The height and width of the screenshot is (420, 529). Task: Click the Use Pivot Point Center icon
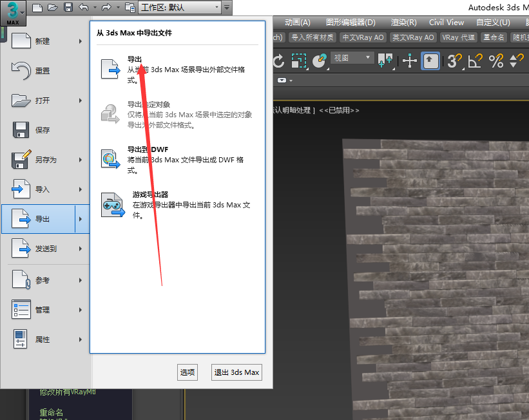point(385,61)
